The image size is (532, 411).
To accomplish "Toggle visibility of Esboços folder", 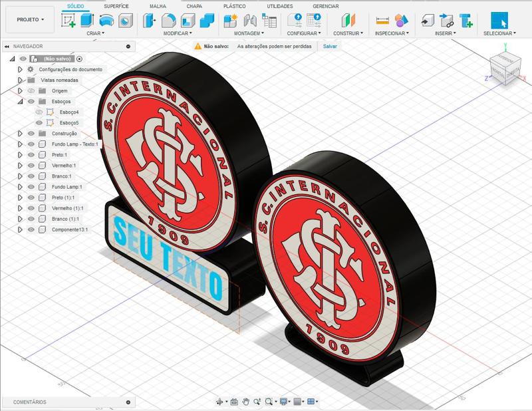I will (31, 102).
